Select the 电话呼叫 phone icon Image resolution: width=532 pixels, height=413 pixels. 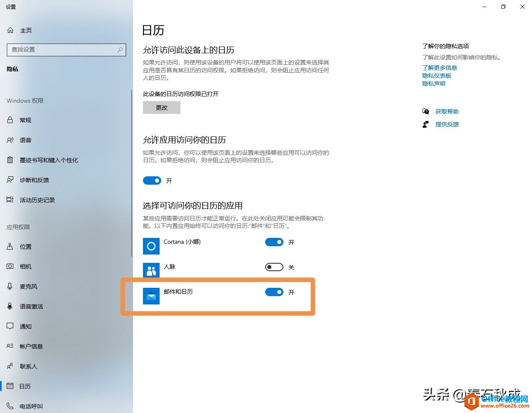point(10,406)
